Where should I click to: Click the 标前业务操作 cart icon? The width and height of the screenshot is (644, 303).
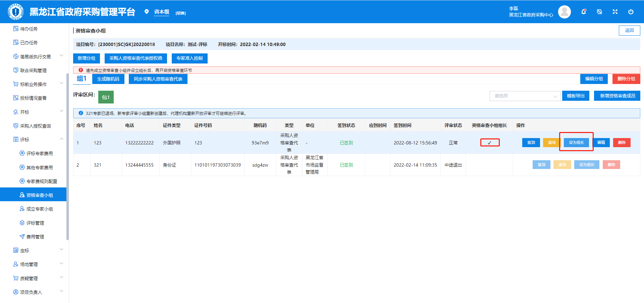click(x=16, y=84)
